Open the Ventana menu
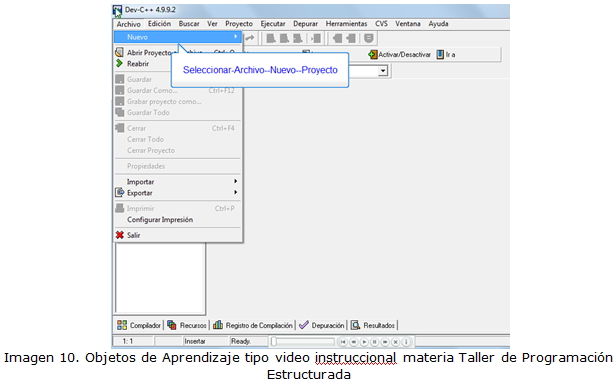Image resolution: width=616 pixels, height=384 pixels. [408, 24]
